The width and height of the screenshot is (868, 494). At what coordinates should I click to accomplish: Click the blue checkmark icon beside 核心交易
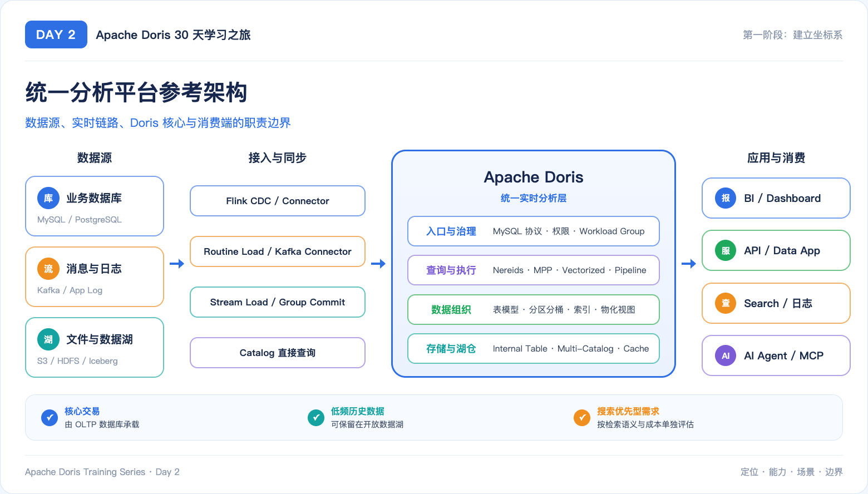pyautogui.click(x=50, y=417)
